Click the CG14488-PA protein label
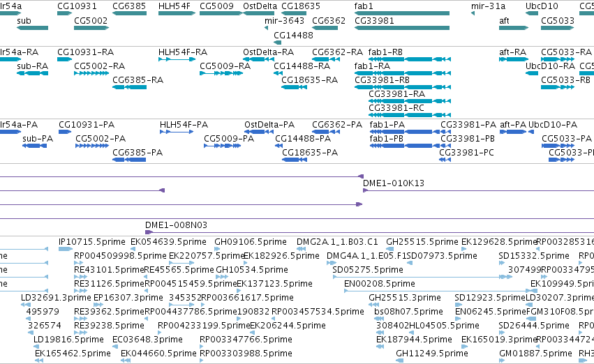 point(303,139)
